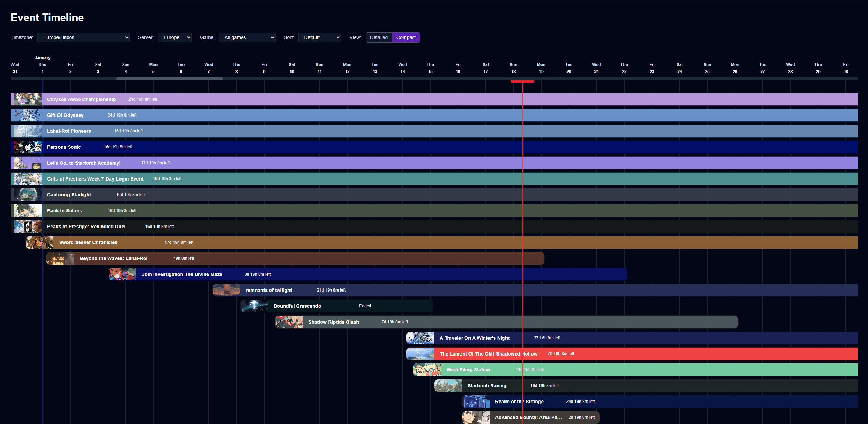Viewport: 868px width, 424px height.
Task: Open the Server Europe dropdown
Action: pos(175,37)
